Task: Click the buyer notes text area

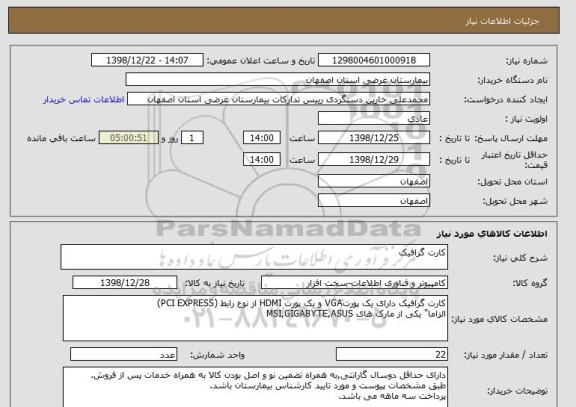Action: (x=255, y=387)
